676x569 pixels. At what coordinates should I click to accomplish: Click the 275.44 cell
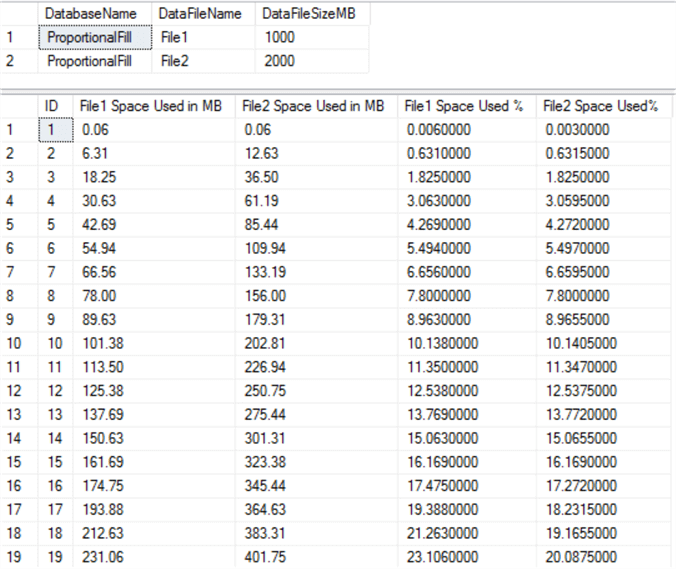pos(316,415)
